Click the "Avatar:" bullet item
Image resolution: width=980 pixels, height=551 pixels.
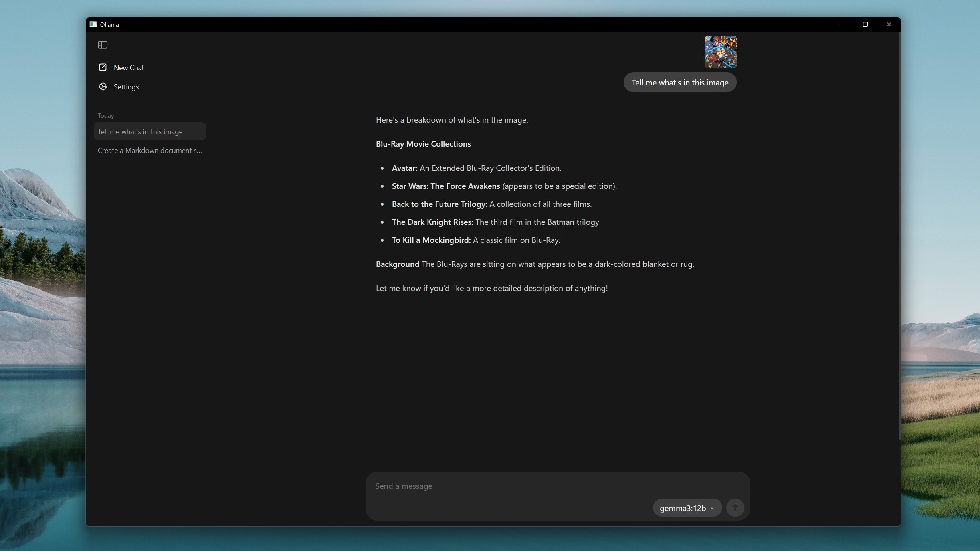coord(477,168)
